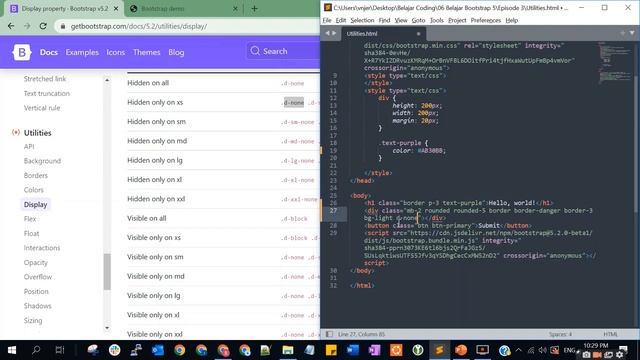
Task: Open the Themes page link
Action: click(147, 52)
